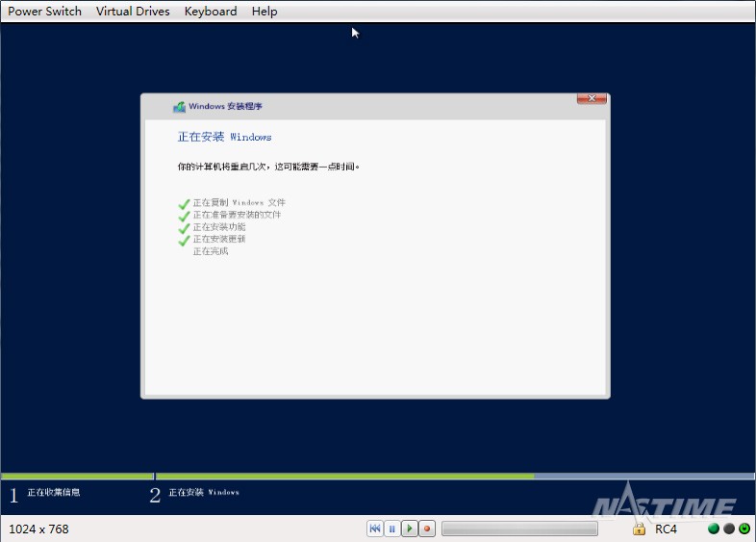756x542 pixels.
Task: Click the stage 2 installation progress bar
Action: click(x=455, y=477)
